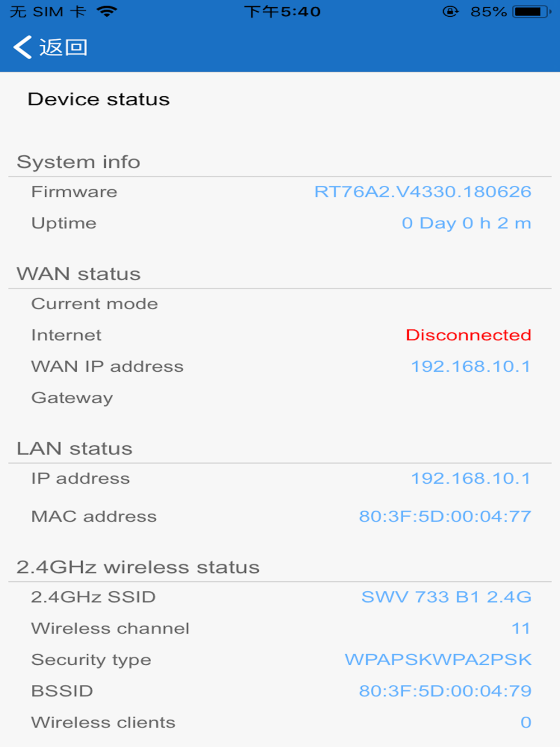
Task: Tap the battery icon in status bar
Action: 531,11
